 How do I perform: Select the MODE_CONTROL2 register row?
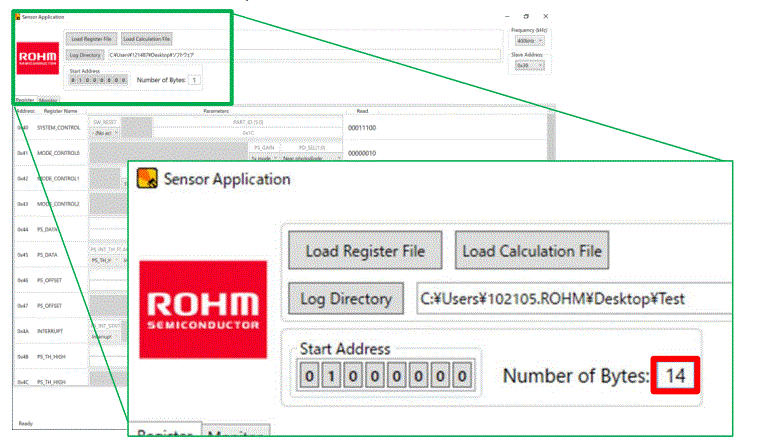coord(58,204)
